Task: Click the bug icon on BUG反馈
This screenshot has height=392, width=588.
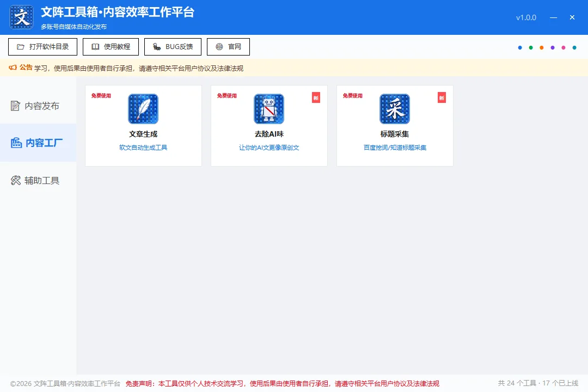Action: 157,47
